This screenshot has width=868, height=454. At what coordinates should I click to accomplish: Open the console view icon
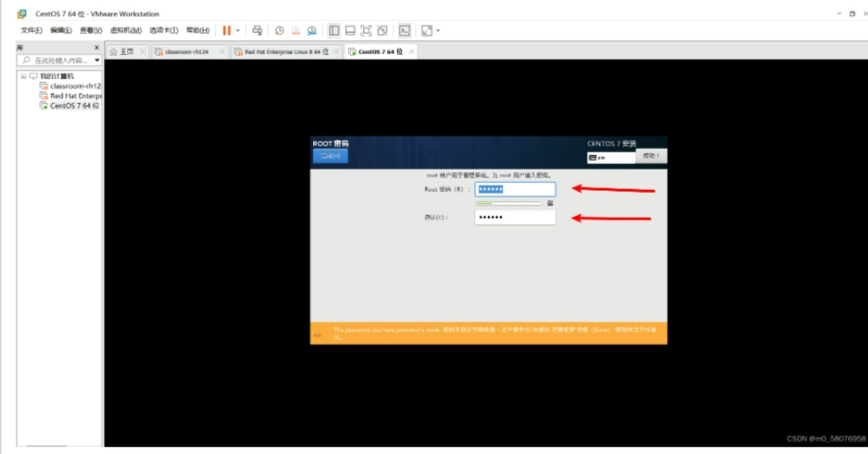click(405, 31)
